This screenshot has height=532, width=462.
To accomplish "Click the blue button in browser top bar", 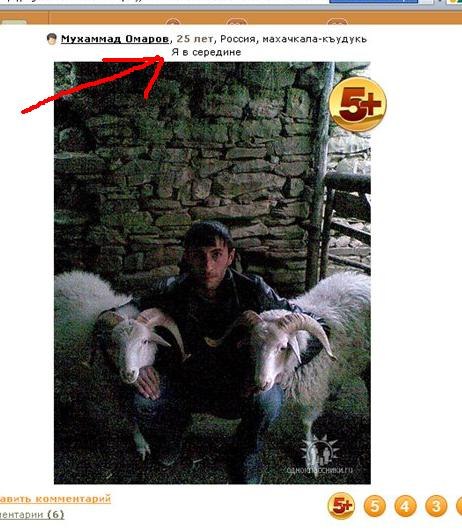I will 373,2.
